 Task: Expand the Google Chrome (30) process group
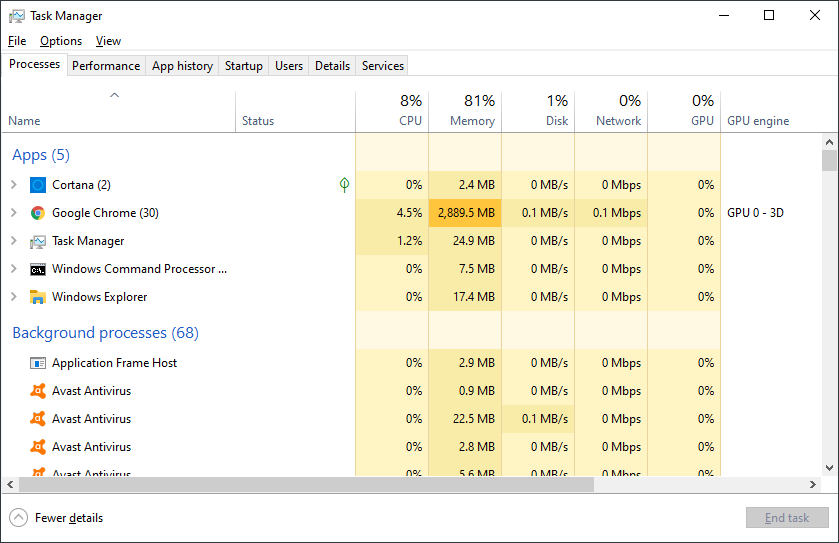point(14,212)
